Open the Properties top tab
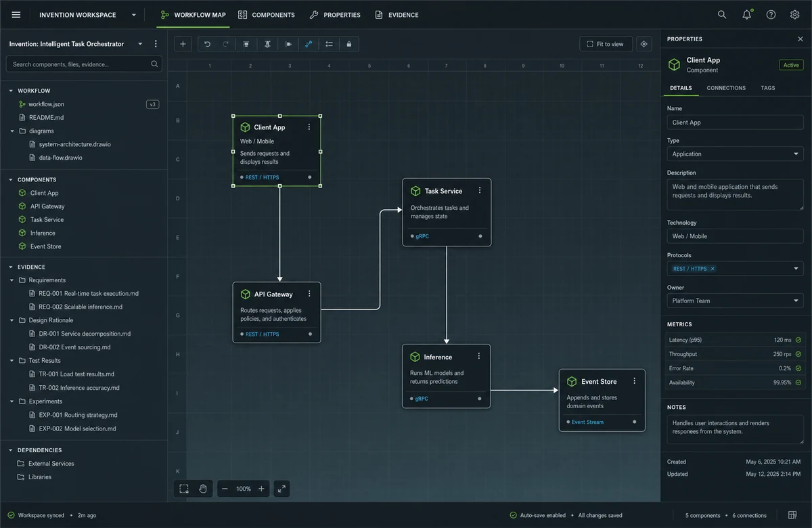Image resolution: width=812 pixels, height=528 pixels. point(335,15)
